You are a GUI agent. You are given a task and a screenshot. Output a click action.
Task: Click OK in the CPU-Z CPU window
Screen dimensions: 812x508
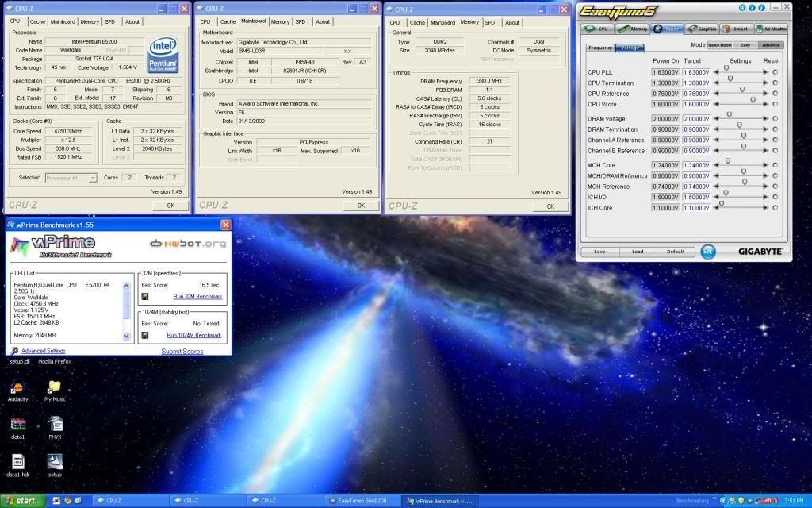[170, 206]
